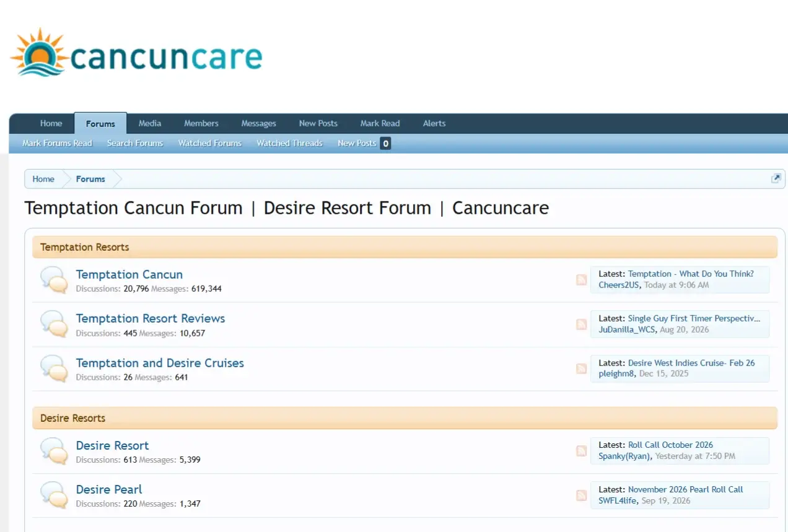The height and width of the screenshot is (532, 788).
Task: Click the date 'Sep 19, 2026'
Action: coord(666,500)
